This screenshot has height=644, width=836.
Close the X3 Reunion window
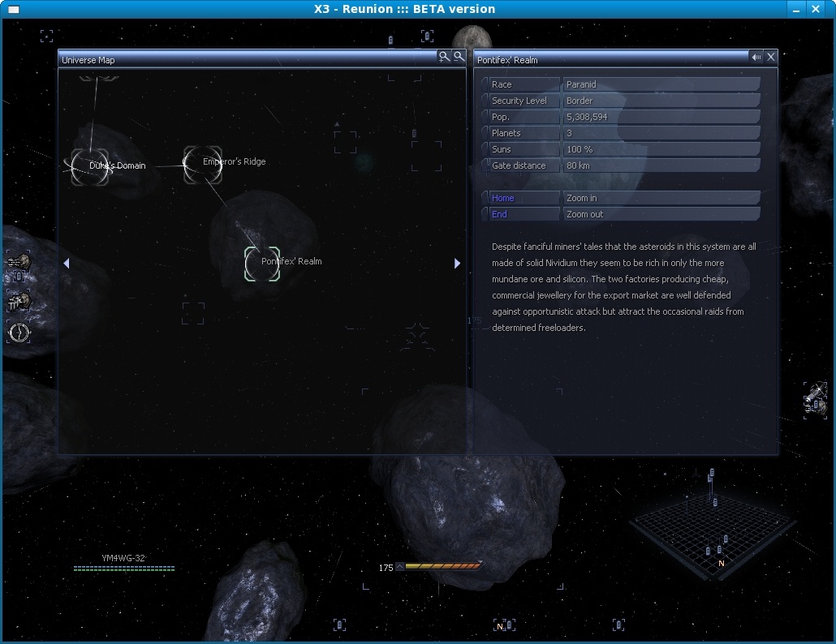point(816,9)
